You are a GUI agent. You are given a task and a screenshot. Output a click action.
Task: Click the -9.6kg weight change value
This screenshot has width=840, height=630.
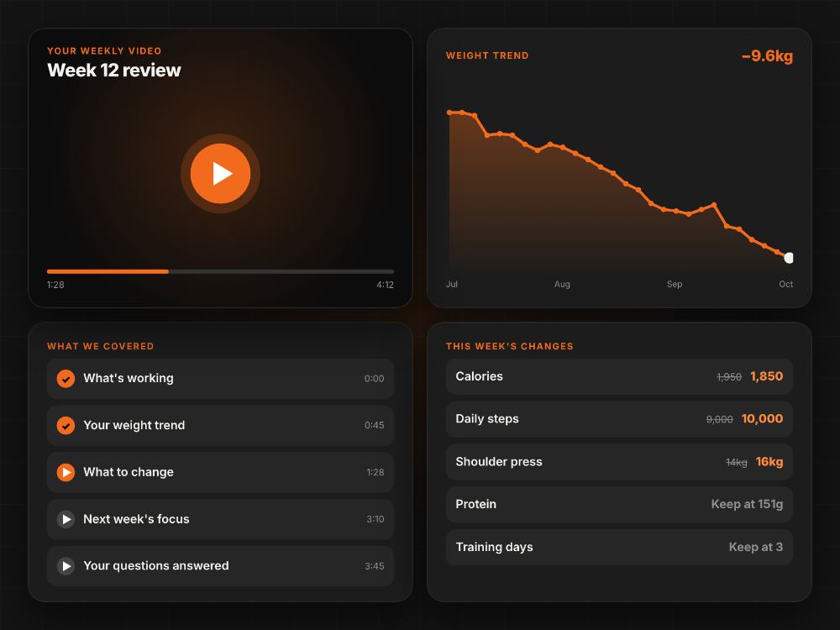pyautogui.click(x=767, y=55)
